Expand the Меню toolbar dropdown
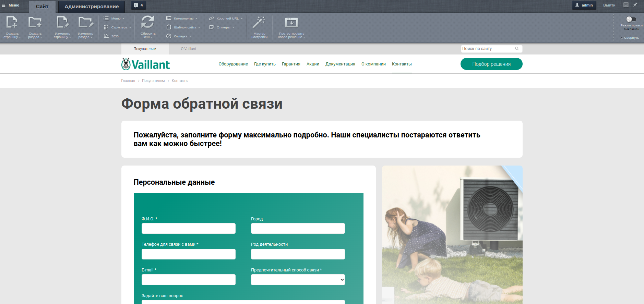Image resolution: width=644 pixels, height=304 pixels. [114, 19]
